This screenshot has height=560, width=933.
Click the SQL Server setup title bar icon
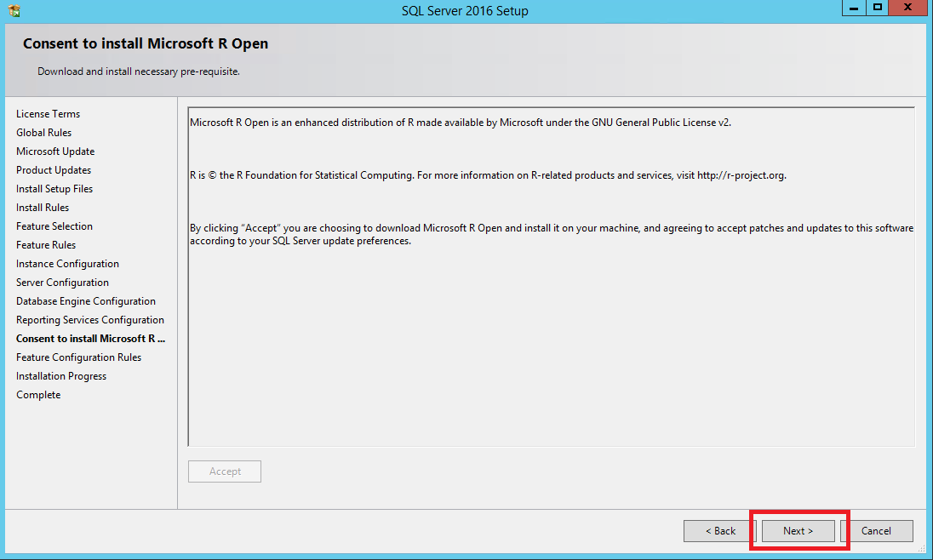[x=14, y=10]
